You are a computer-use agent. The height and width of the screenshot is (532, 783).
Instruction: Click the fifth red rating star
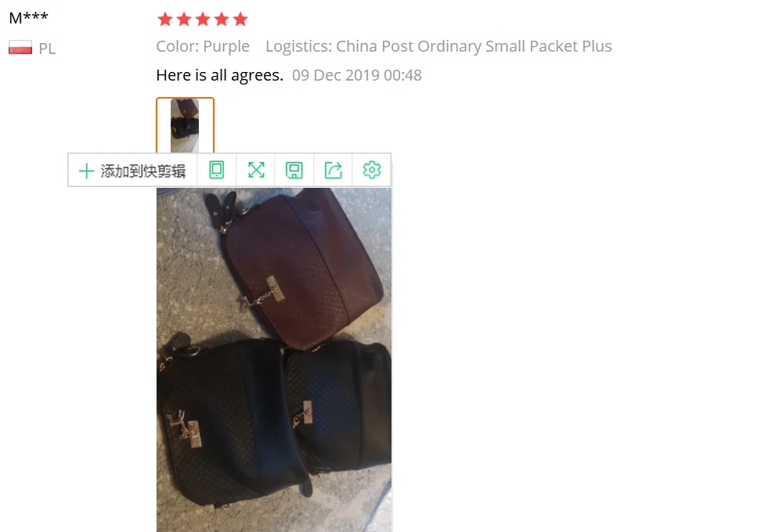[x=240, y=20]
